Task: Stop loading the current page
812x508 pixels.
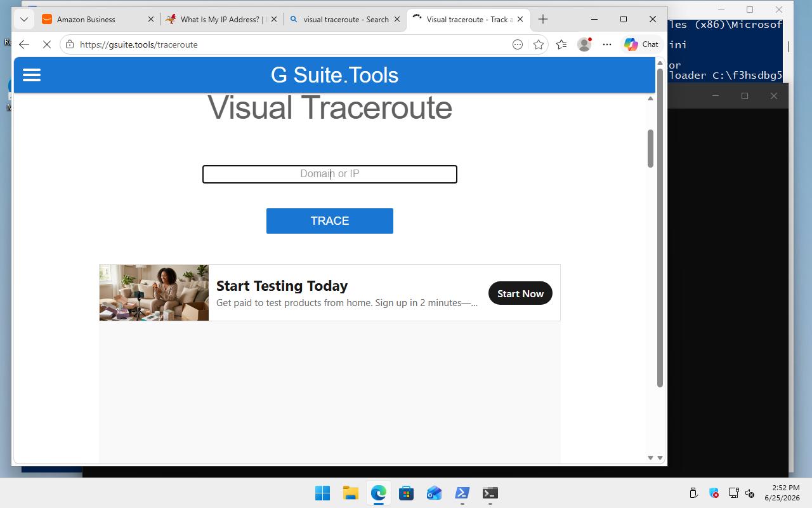Action: (x=46, y=44)
